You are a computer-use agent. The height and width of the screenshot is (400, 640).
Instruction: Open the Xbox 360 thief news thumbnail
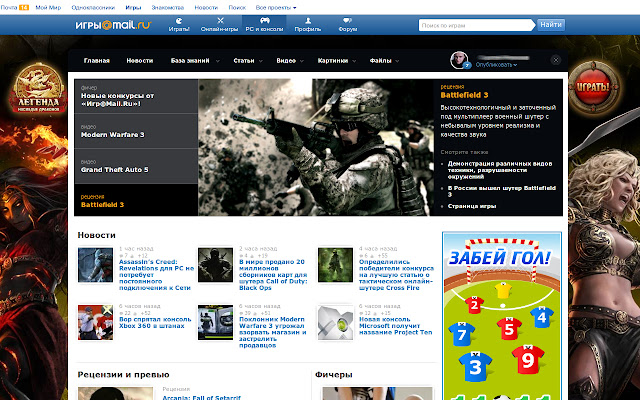point(96,322)
